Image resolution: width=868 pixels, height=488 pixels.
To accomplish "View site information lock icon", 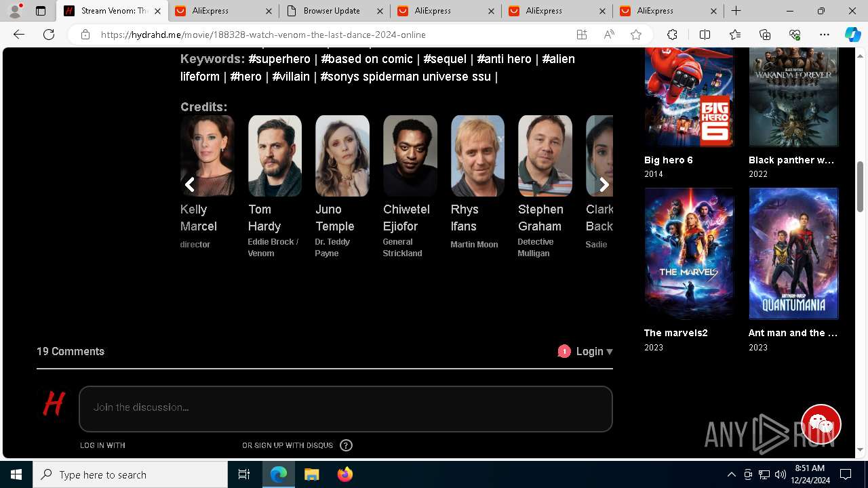I will [x=85, y=35].
